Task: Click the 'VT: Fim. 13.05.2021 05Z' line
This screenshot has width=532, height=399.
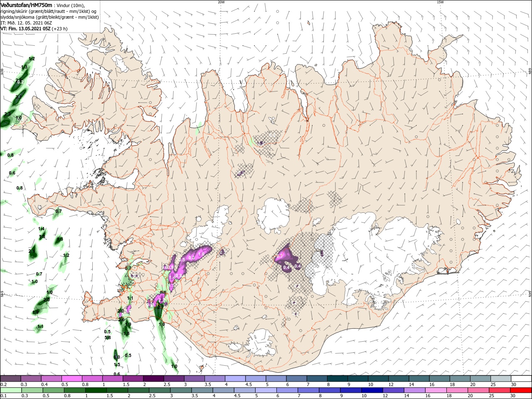Action: [25, 29]
